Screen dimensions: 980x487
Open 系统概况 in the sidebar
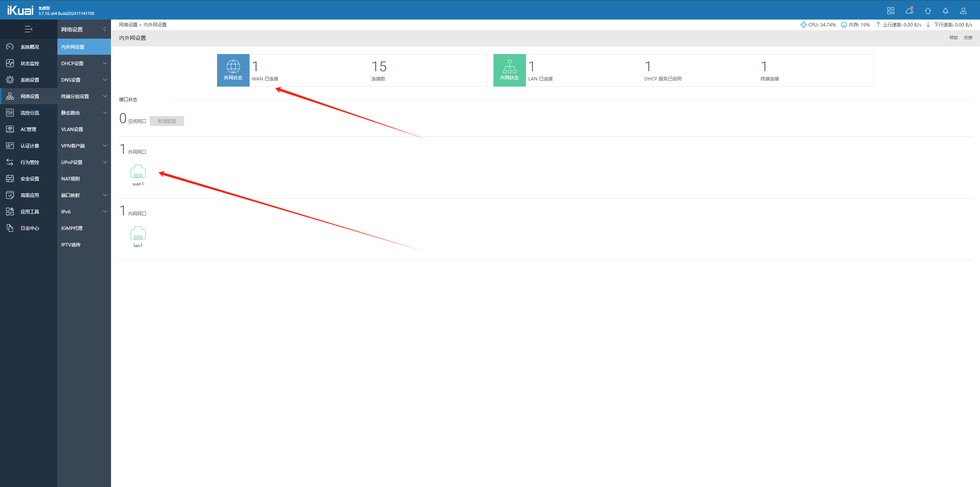click(x=29, y=47)
